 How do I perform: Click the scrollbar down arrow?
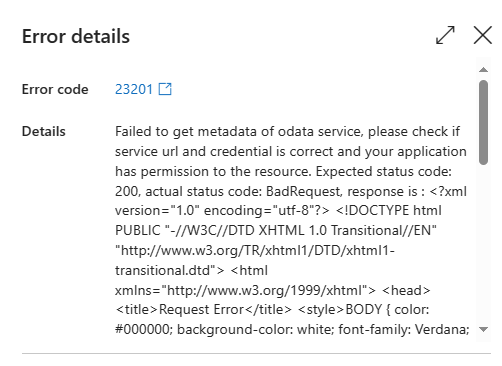click(483, 329)
